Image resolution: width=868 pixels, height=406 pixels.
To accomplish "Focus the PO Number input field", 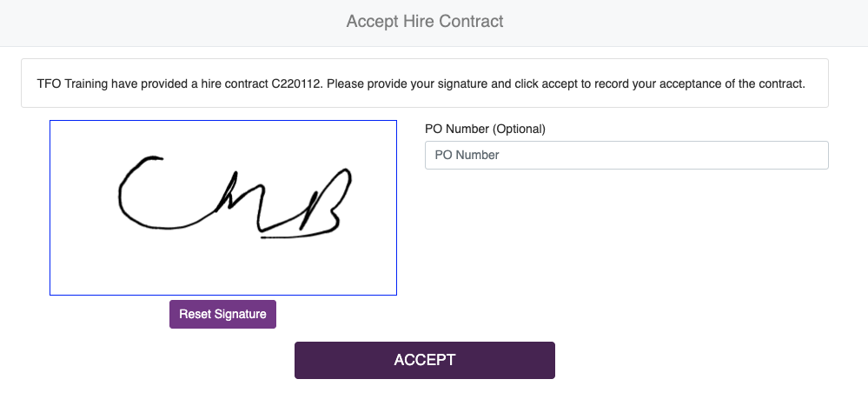I will tap(626, 155).
